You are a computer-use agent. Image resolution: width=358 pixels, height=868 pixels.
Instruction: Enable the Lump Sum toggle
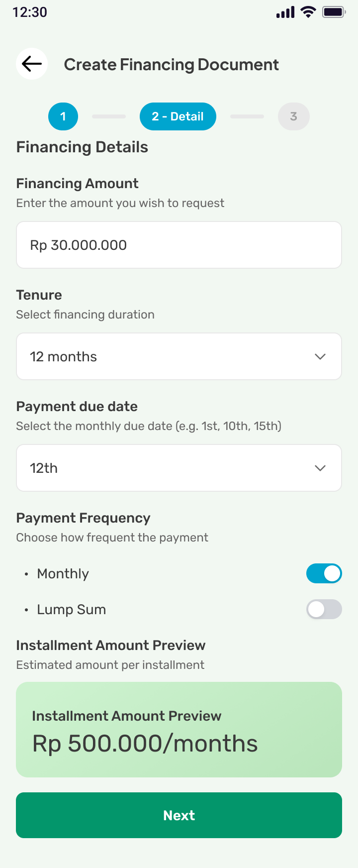[x=324, y=609]
